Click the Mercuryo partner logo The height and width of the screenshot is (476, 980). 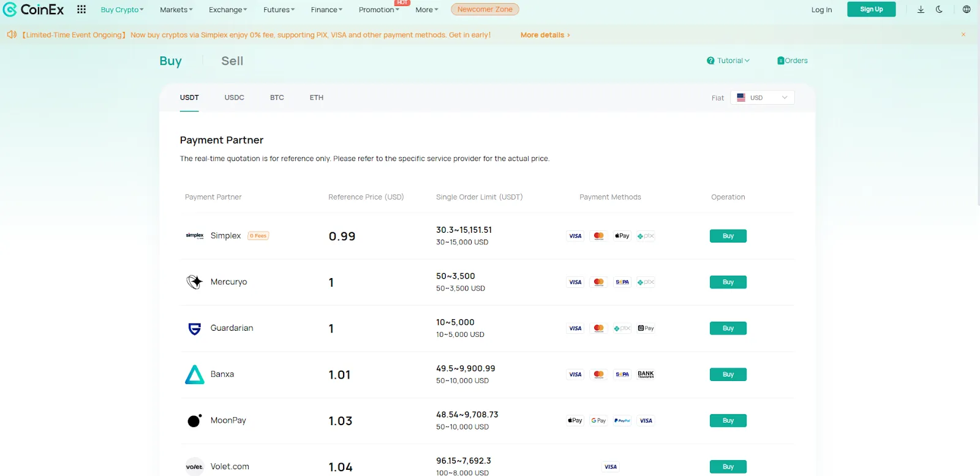pyautogui.click(x=195, y=282)
